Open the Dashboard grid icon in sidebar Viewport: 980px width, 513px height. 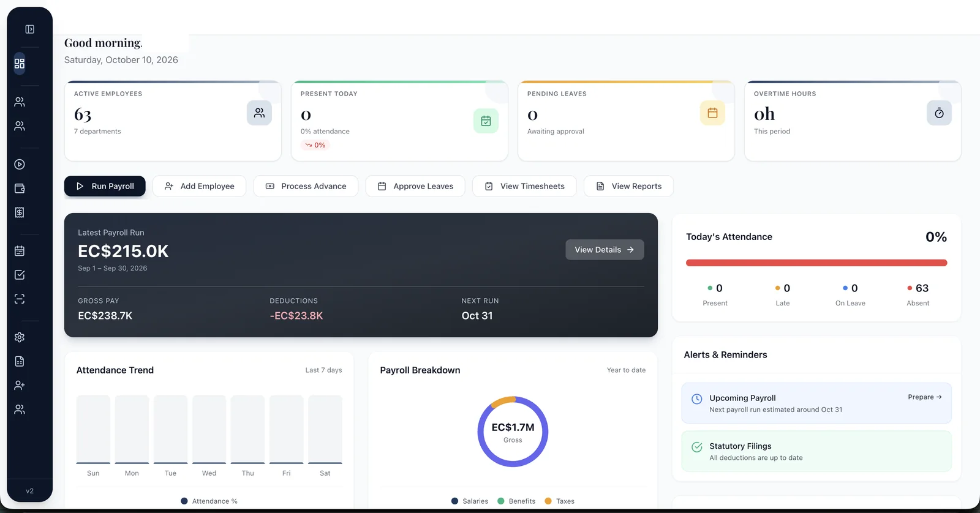20,64
